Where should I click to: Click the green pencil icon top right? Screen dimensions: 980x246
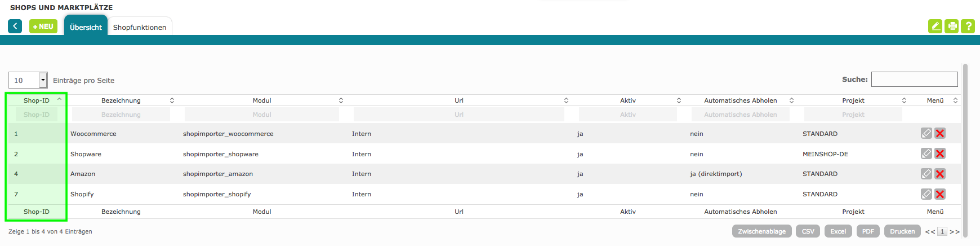(935, 26)
